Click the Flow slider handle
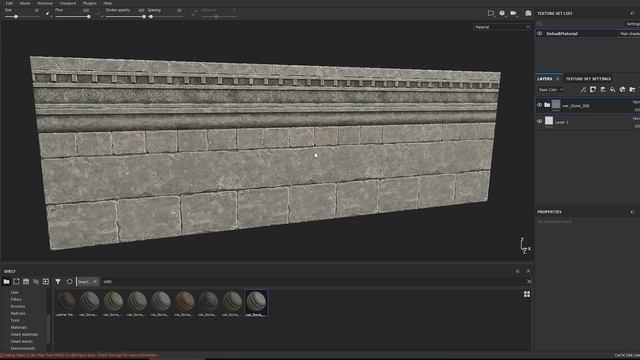Screen dimensions: 640x360 click(x=89, y=17)
